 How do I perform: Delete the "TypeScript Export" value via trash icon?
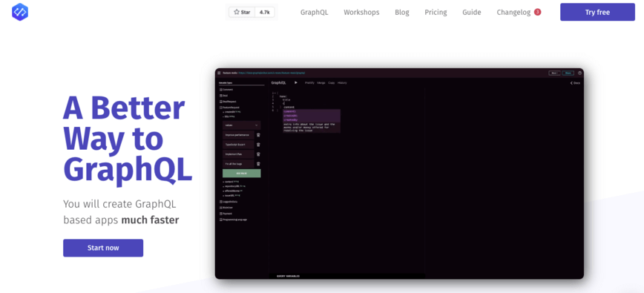pyautogui.click(x=258, y=145)
